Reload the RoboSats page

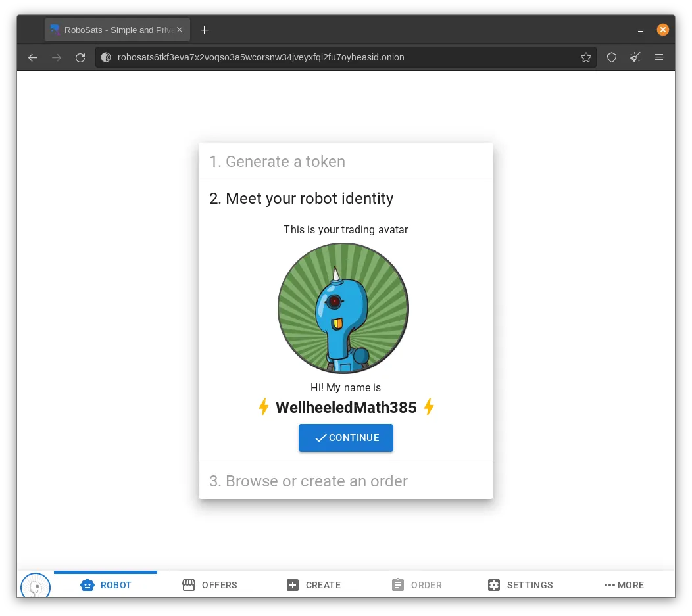(x=80, y=57)
